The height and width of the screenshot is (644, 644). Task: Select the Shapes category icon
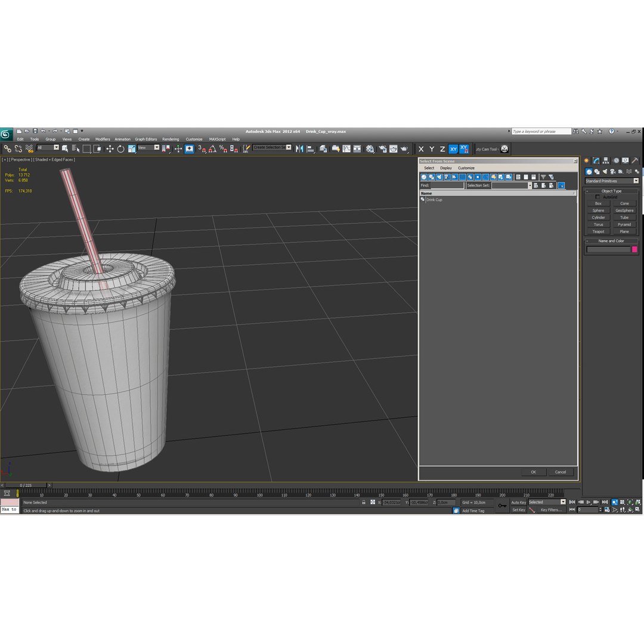pyautogui.click(x=597, y=172)
